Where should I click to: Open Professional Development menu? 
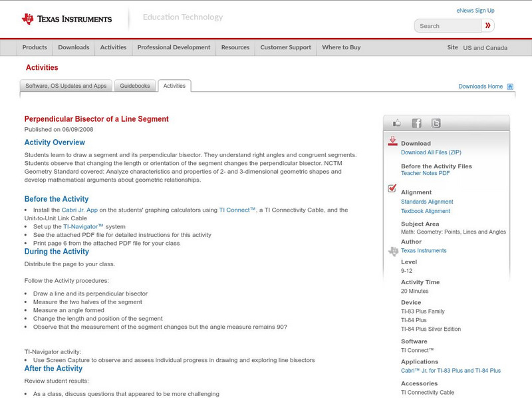pyautogui.click(x=174, y=47)
